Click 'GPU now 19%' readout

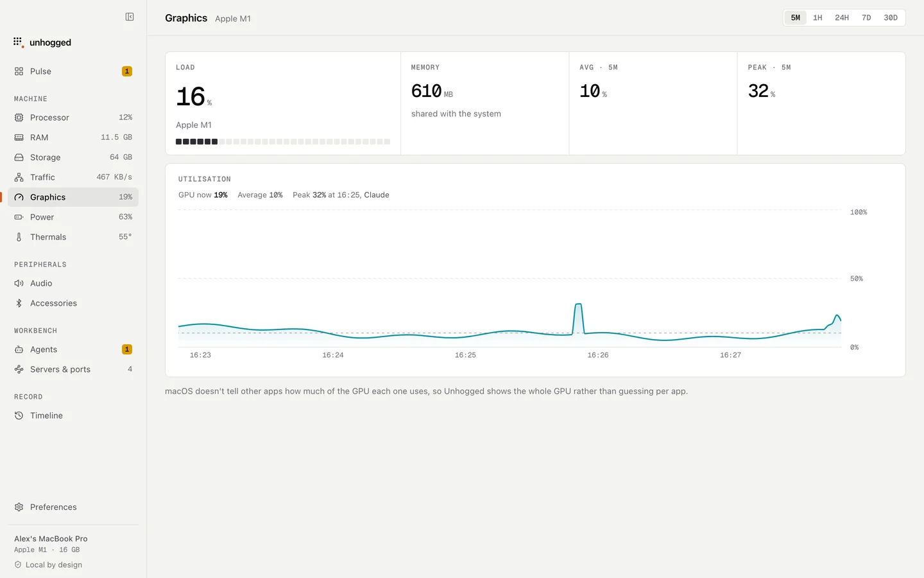[x=203, y=195]
